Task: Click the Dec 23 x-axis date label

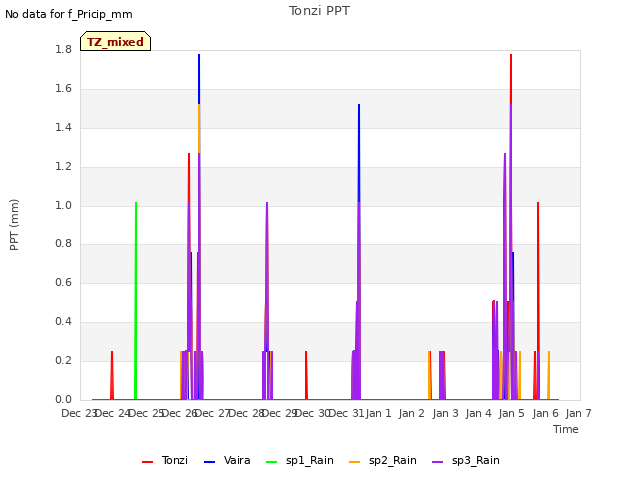Action: tap(79, 413)
